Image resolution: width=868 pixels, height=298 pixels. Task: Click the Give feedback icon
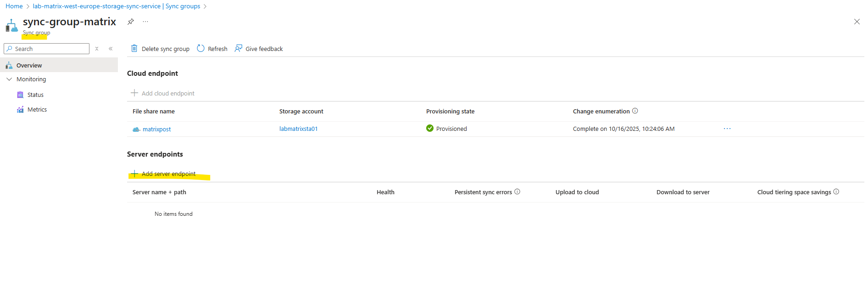pos(239,49)
